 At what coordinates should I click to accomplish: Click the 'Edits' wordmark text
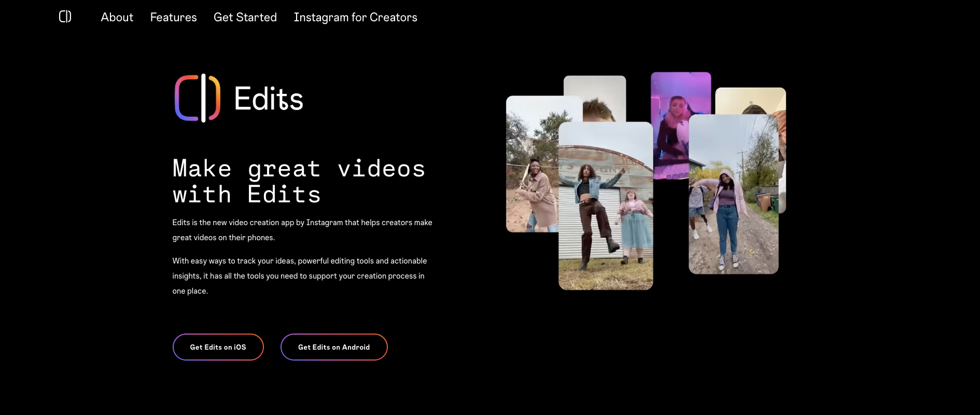tap(269, 99)
